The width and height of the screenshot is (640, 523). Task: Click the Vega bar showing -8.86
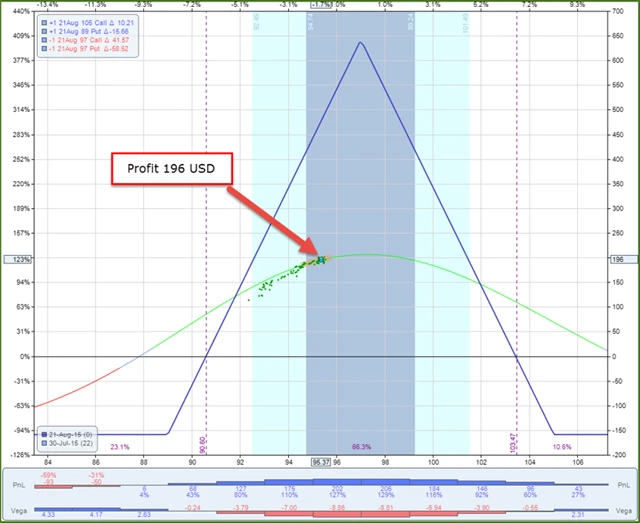click(338, 514)
